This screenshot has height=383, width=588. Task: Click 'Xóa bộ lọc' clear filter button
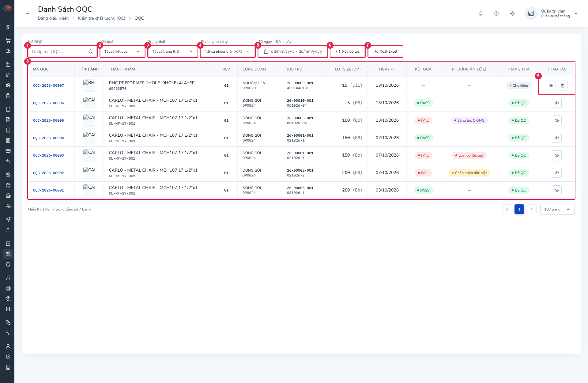(x=348, y=51)
